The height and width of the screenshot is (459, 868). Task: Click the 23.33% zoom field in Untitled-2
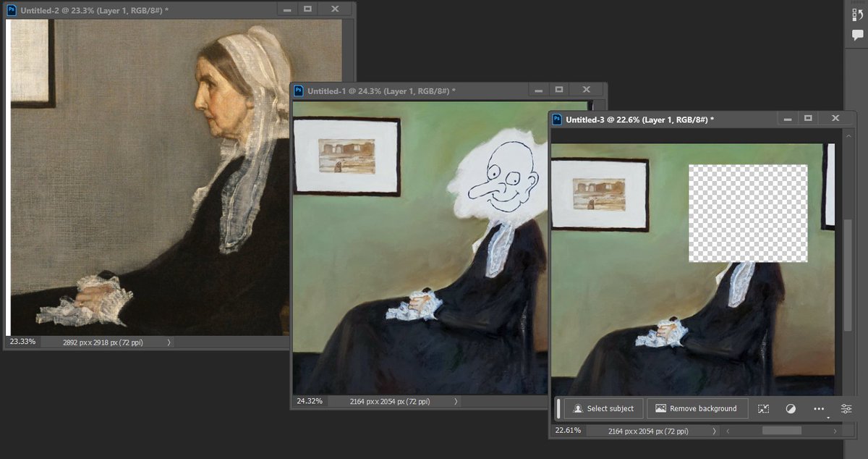(21, 342)
